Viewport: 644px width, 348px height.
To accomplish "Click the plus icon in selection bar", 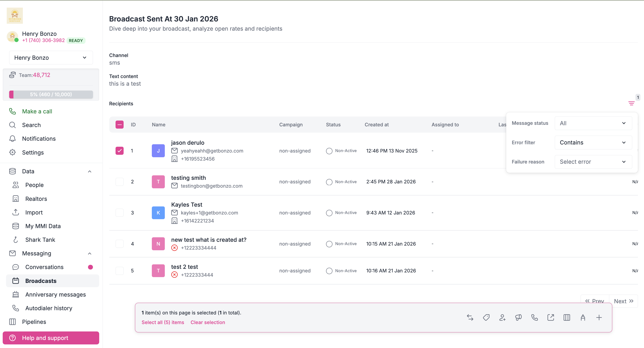I will pos(599,318).
